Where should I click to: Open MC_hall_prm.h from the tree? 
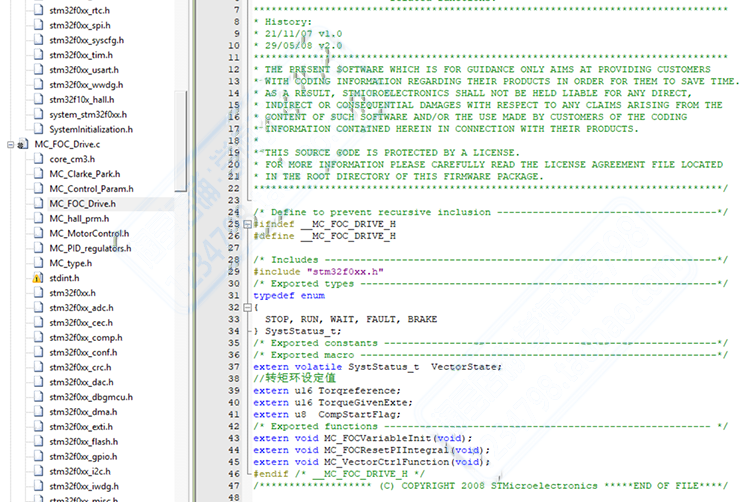tap(79, 218)
